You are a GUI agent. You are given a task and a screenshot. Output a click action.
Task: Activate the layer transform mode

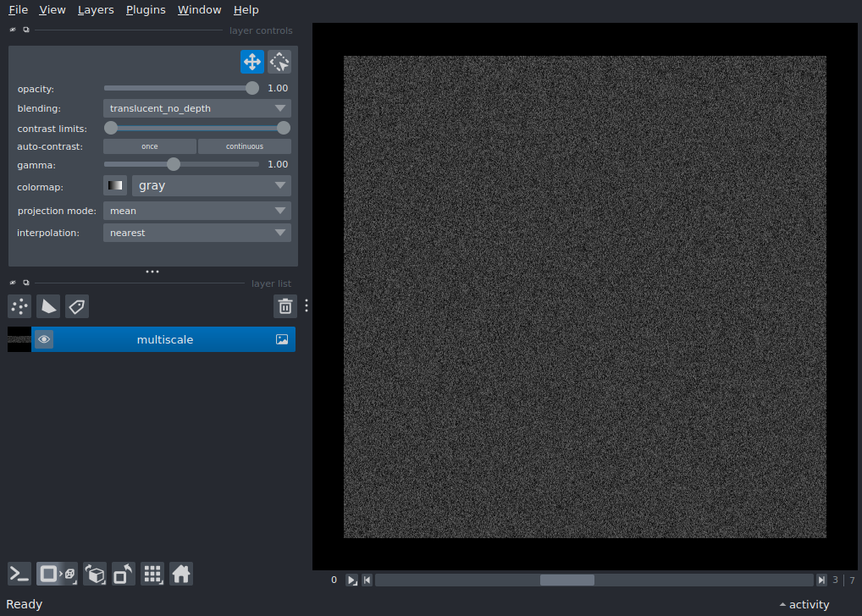pyautogui.click(x=279, y=62)
